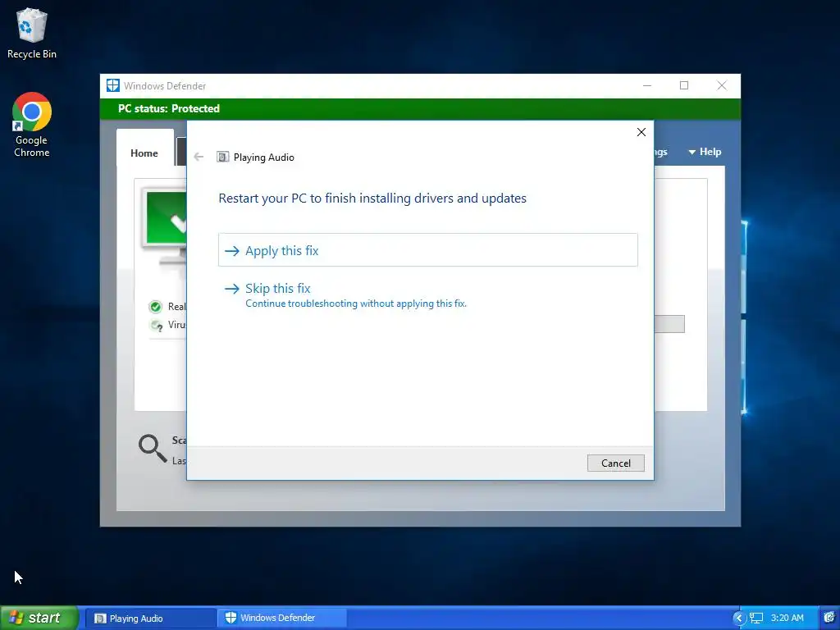Open the Start menu
The width and height of the screenshot is (840, 630).
point(39,618)
